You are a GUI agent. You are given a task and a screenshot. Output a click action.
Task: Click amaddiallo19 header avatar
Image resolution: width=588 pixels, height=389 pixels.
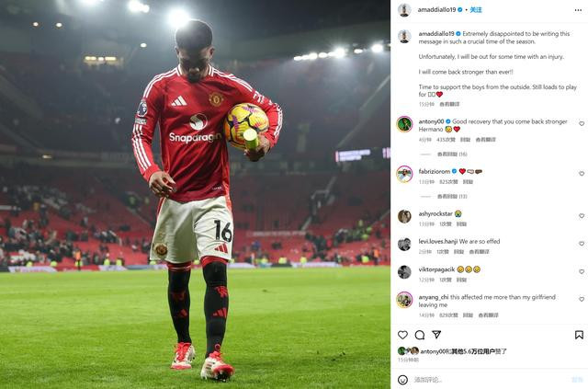click(x=404, y=10)
